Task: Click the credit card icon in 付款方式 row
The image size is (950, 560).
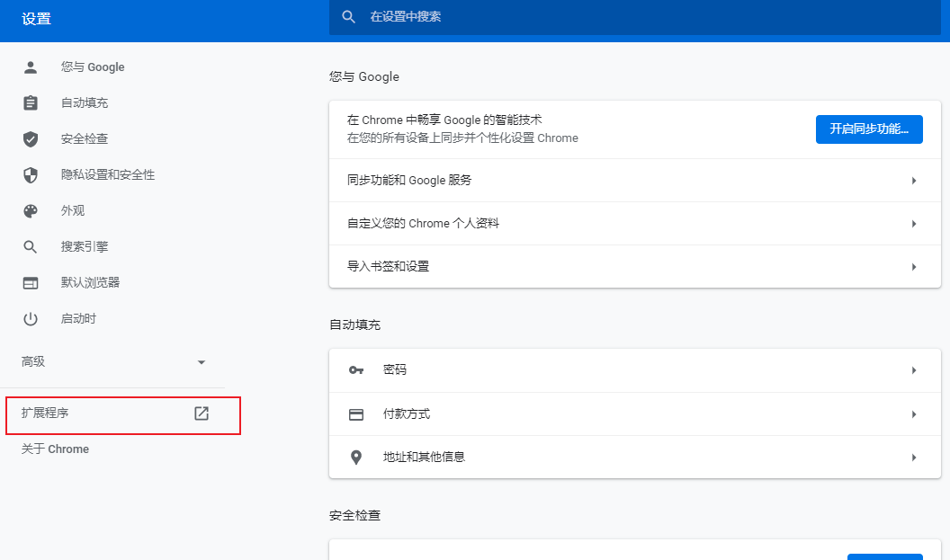Action: 356,414
